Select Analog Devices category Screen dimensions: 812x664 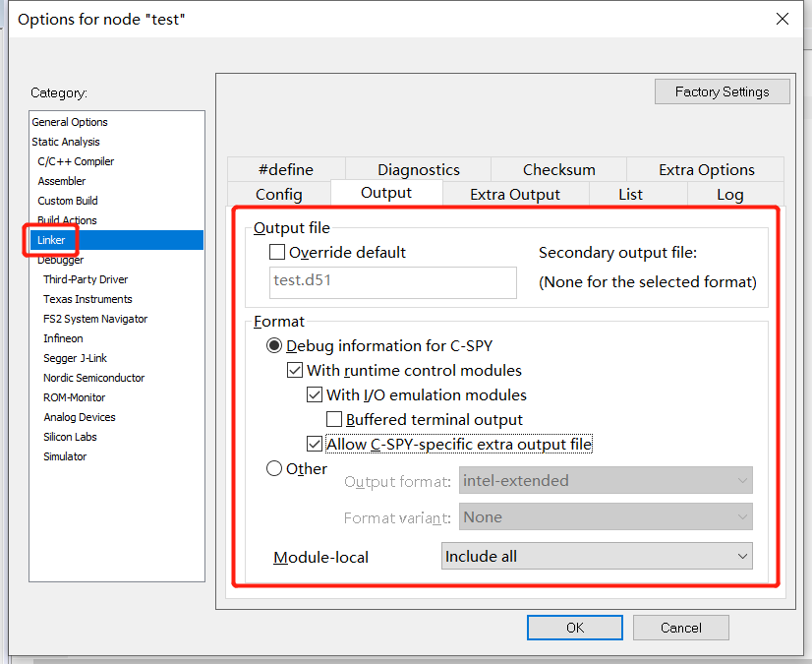coord(117,417)
